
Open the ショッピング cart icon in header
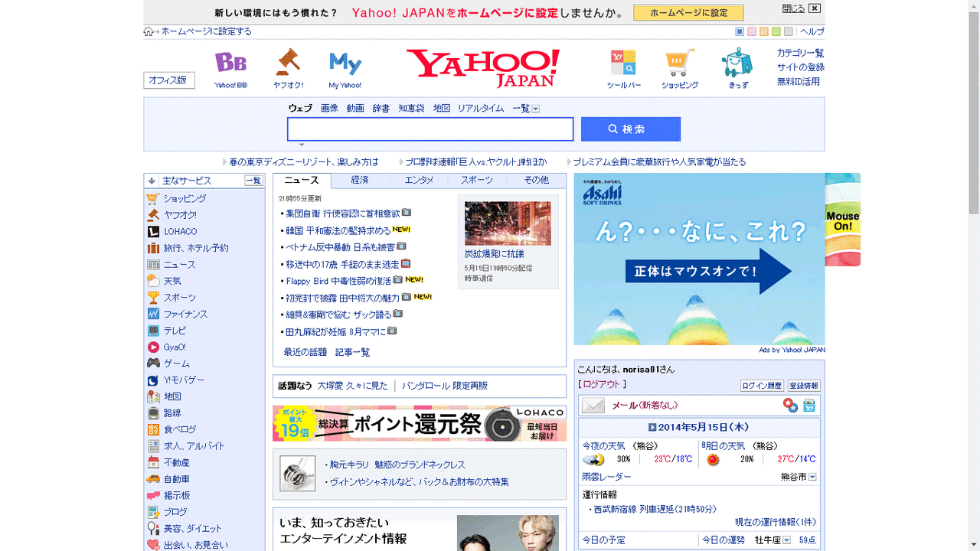coord(680,63)
